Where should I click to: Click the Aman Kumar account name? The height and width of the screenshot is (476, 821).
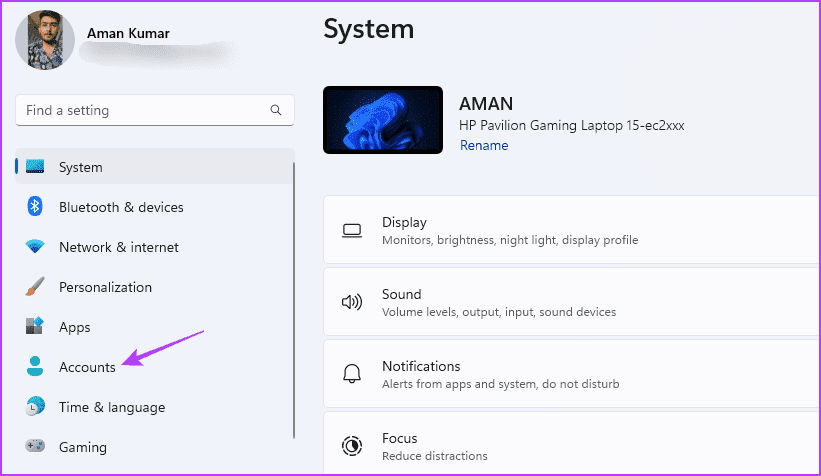pyautogui.click(x=128, y=33)
